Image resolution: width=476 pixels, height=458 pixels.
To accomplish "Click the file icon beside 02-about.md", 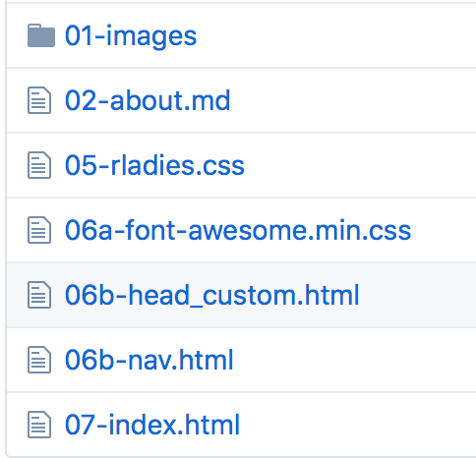I will (x=39, y=100).
